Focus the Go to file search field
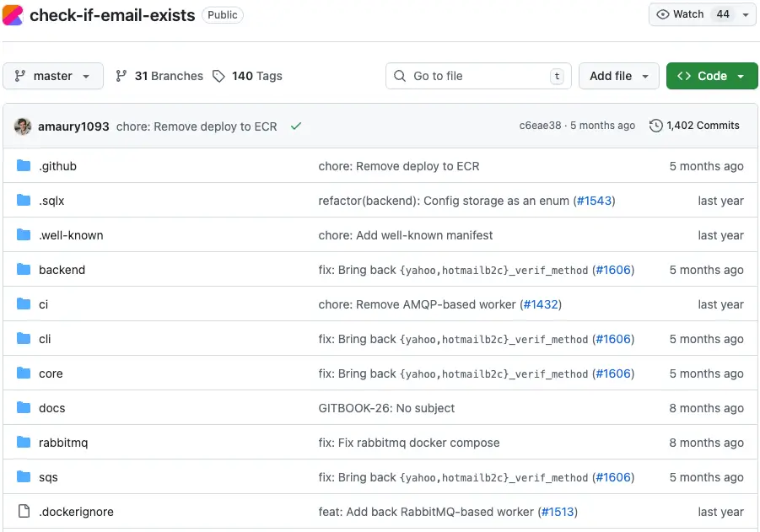The height and width of the screenshot is (532, 760). pos(478,76)
